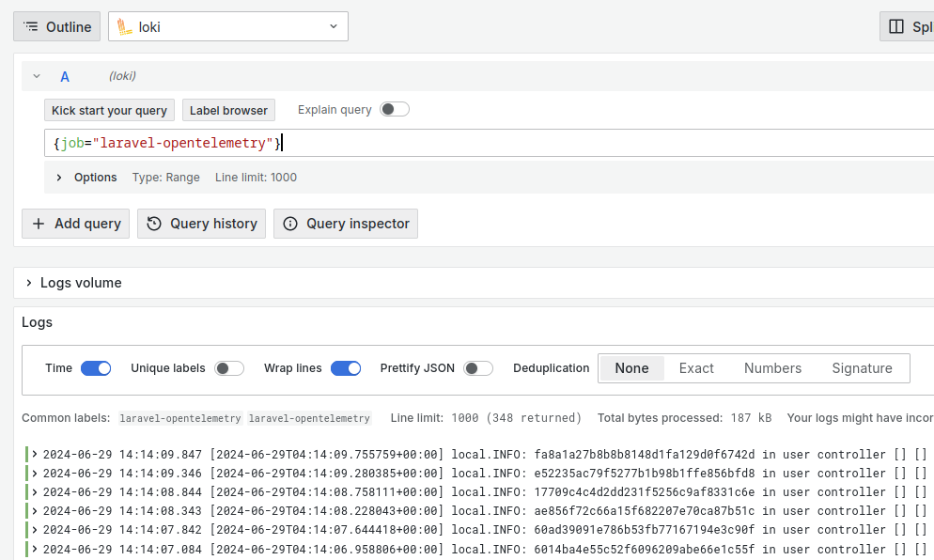Open Query inspector
The image size is (934, 560).
(x=346, y=224)
